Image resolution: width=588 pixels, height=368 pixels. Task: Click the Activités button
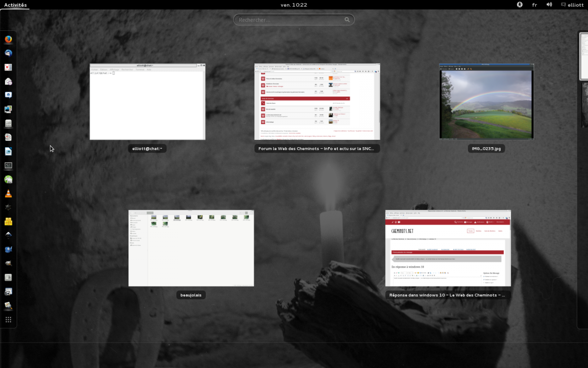tap(15, 4)
